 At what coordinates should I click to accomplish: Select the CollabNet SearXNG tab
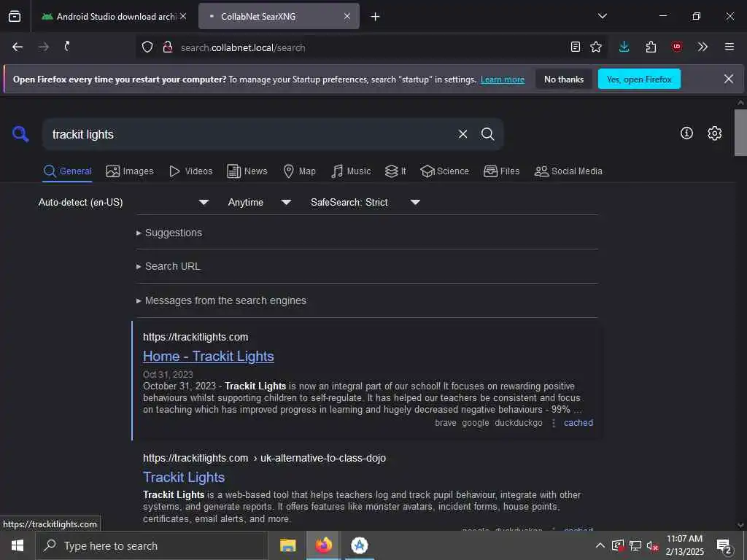[279, 16]
